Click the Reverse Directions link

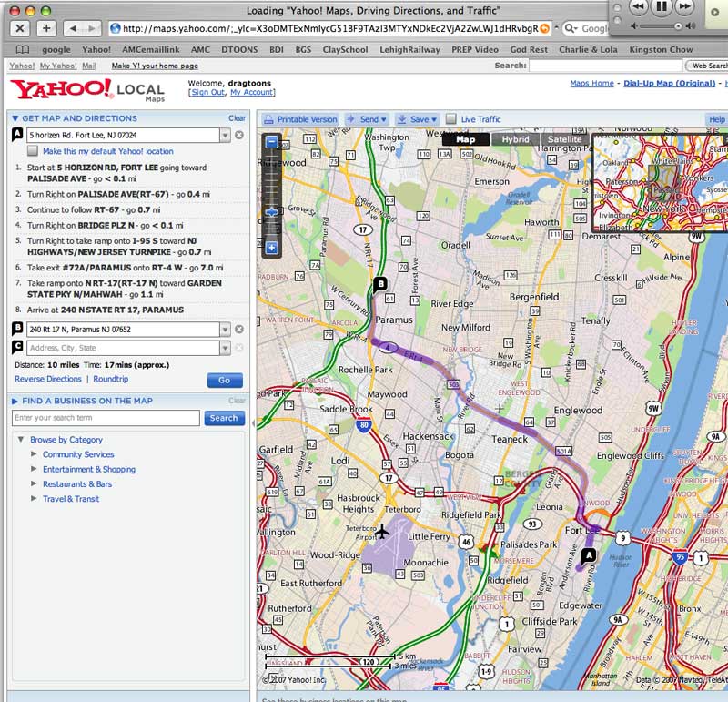[x=47, y=379]
